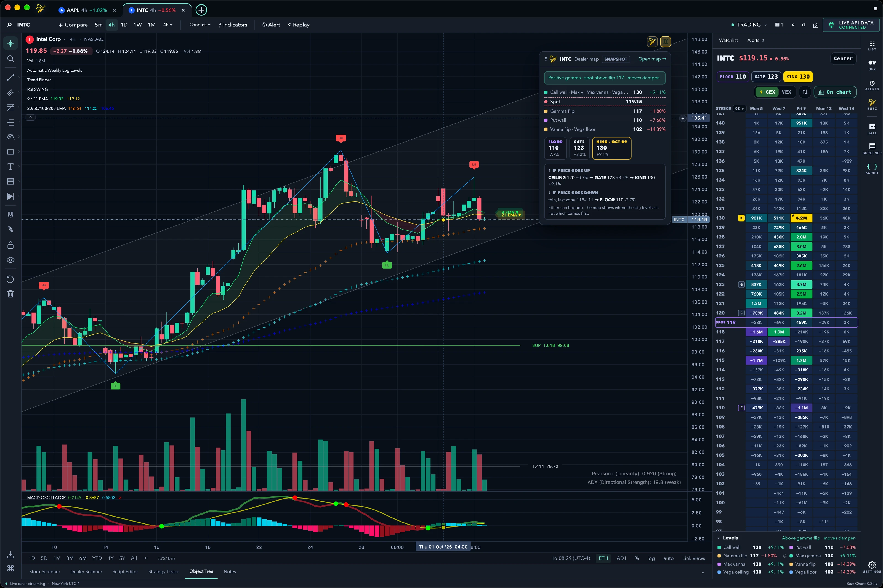Open the LIST sidebar panel
This screenshot has height=588, width=883.
point(872,46)
